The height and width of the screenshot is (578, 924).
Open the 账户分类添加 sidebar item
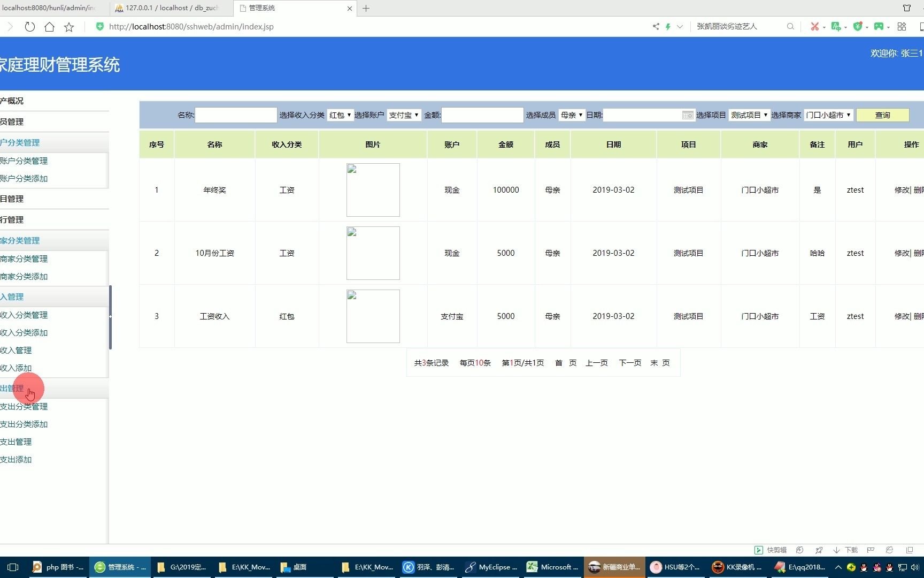click(x=24, y=178)
